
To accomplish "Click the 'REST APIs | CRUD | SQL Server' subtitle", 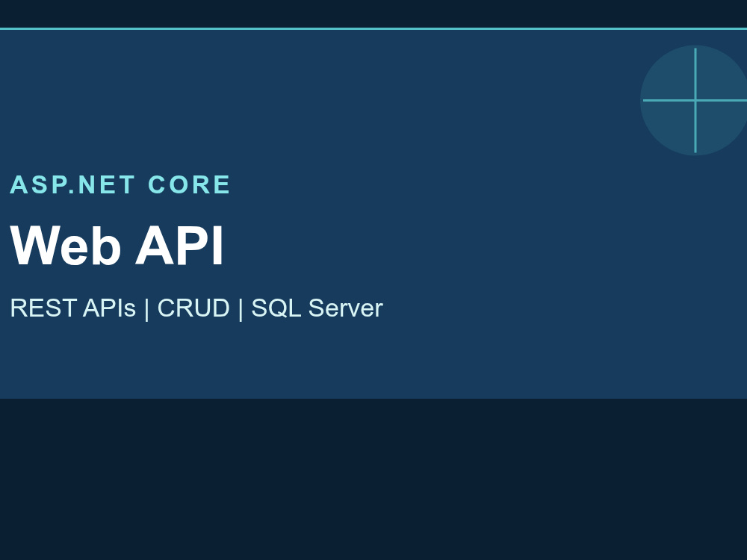I will click(196, 308).
